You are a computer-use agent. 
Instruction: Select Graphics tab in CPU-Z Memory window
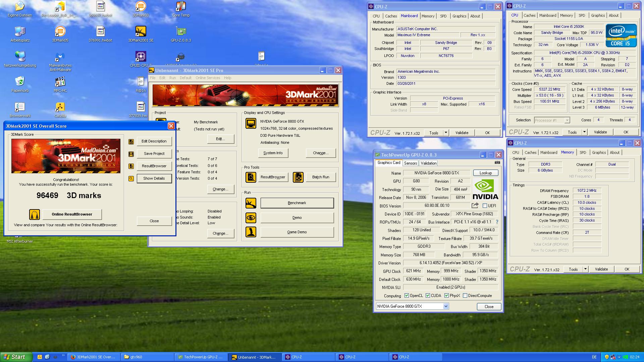point(599,153)
